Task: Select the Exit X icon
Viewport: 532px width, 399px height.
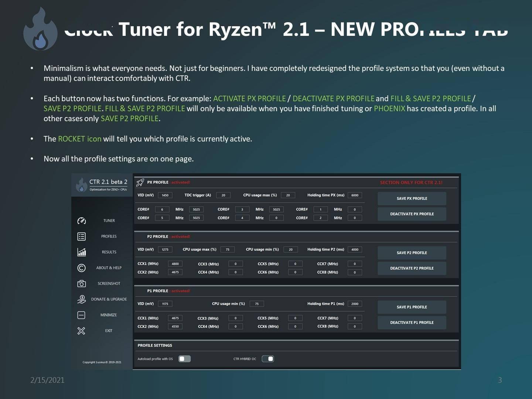Action: (82, 331)
